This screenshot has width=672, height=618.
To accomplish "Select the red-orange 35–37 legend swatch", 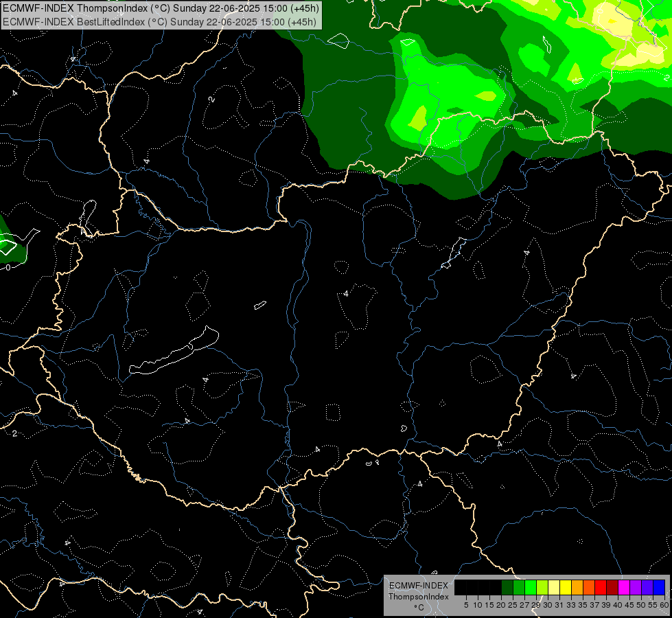I will [x=589, y=588].
